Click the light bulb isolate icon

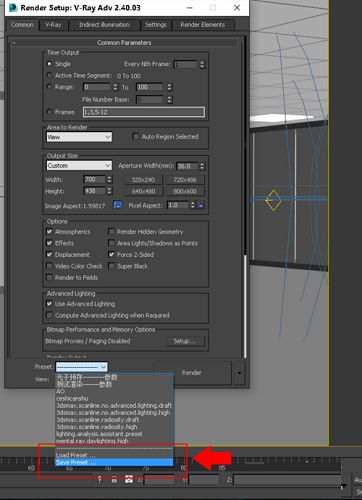pyautogui.click(x=100, y=480)
